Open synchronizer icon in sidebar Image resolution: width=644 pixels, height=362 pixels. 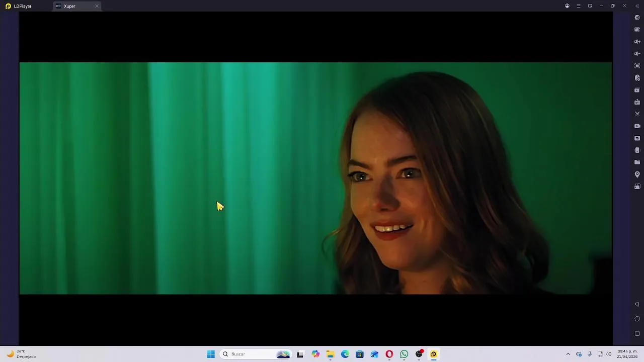tap(637, 138)
